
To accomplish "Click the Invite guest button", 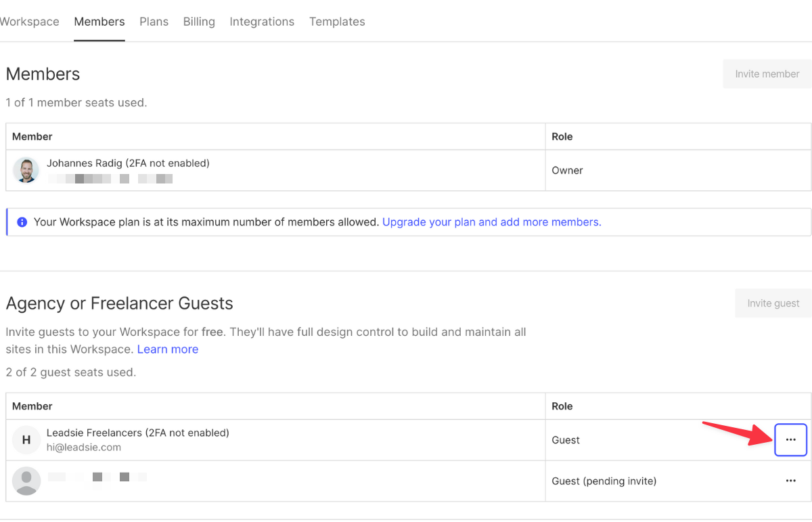I will [773, 303].
